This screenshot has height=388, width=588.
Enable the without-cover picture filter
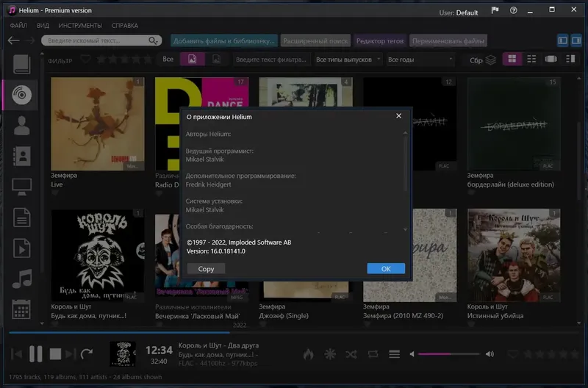tap(216, 60)
